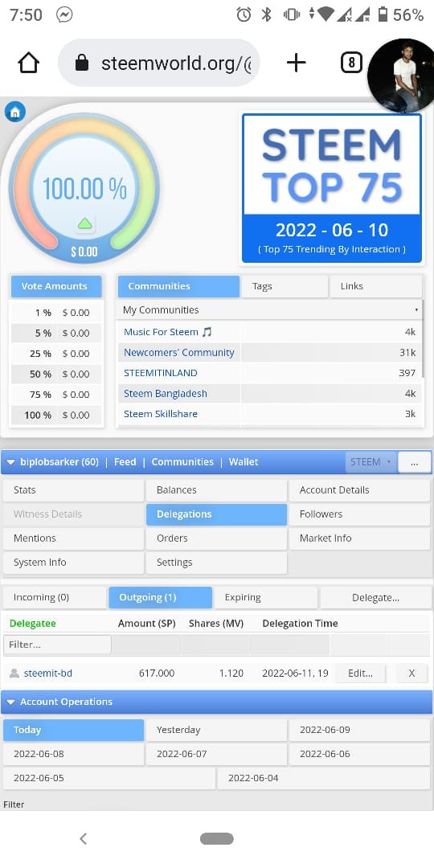Open the Feed link
Viewport: 434px width, 868px height.
point(125,461)
